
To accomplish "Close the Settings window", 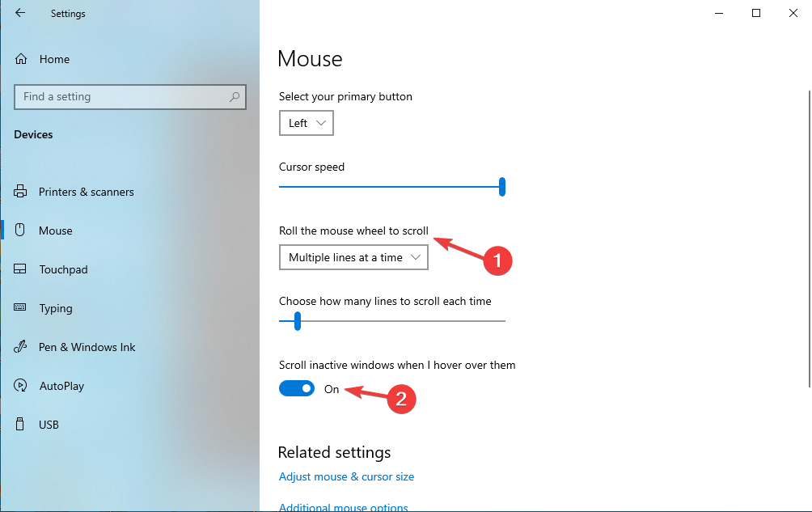I will coord(793,13).
